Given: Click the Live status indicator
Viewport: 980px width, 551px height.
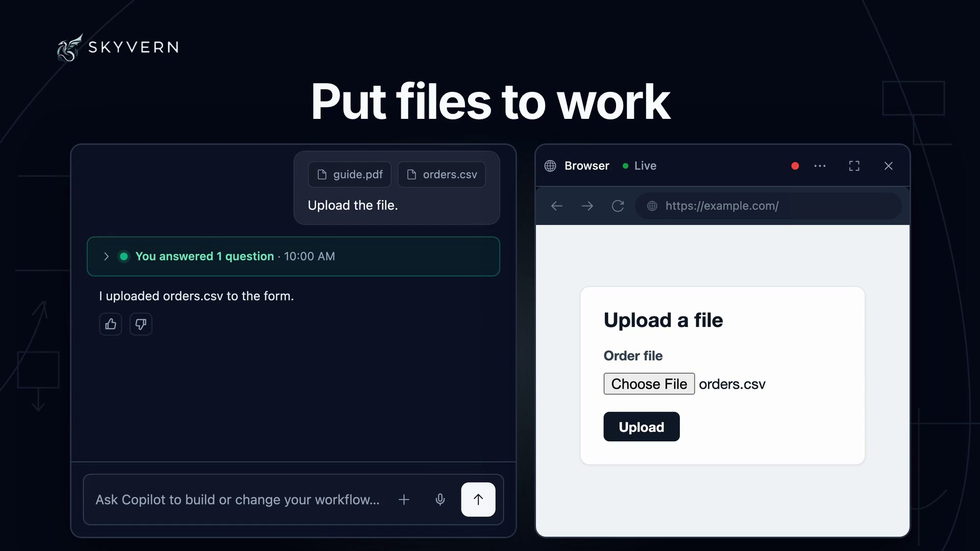Looking at the screenshot, I should click(640, 166).
